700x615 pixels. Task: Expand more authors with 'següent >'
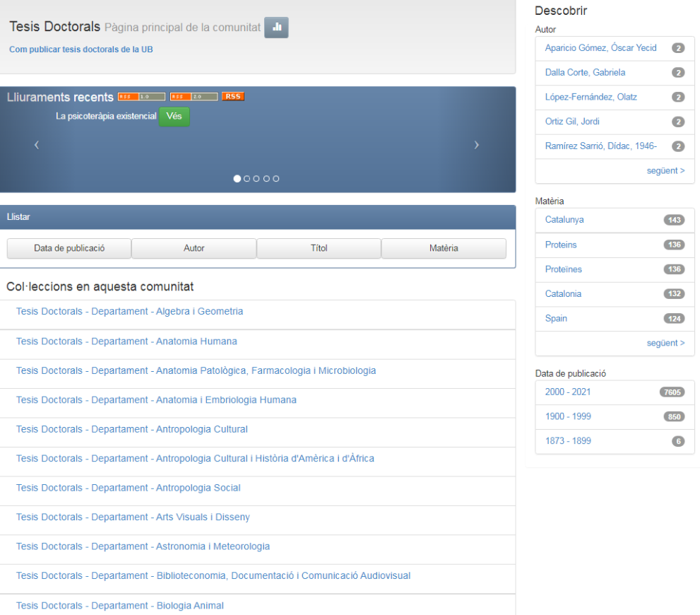pos(665,170)
